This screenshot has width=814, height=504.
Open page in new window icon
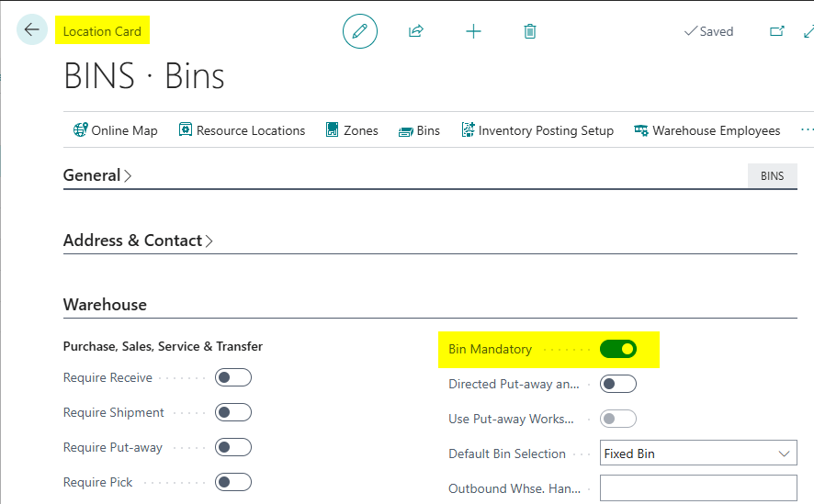tap(776, 31)
